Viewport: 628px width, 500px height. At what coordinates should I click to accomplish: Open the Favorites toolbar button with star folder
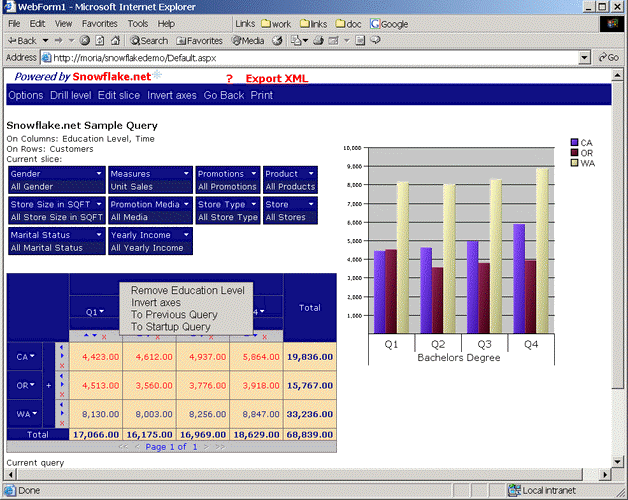pyautogui.click(x=199, y=40)
